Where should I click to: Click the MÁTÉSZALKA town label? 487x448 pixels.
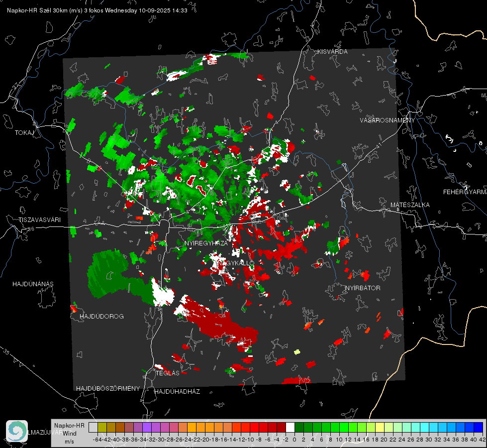pos(410,205)
